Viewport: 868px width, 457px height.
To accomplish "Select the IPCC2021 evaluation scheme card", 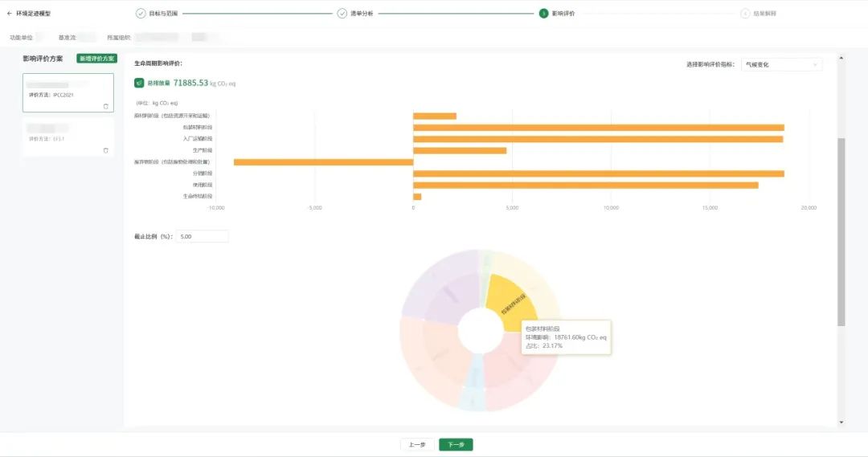I will [68, 92].
